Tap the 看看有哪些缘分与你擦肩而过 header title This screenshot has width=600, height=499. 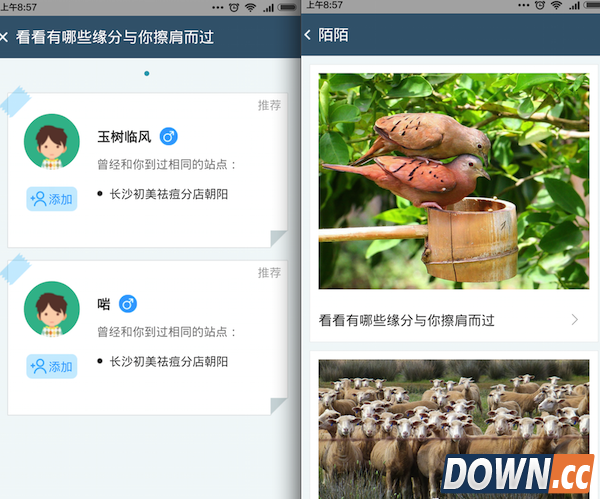[115, 37]
